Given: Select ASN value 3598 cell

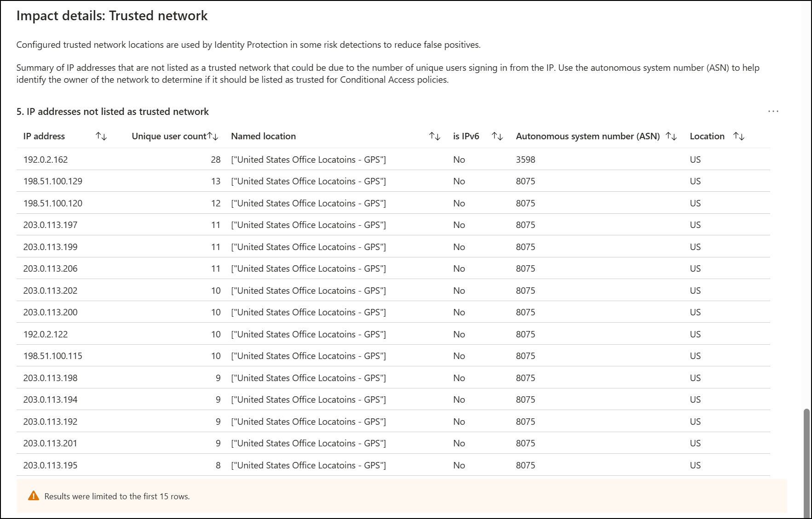Looking at the screenshot, I should 525,160.
